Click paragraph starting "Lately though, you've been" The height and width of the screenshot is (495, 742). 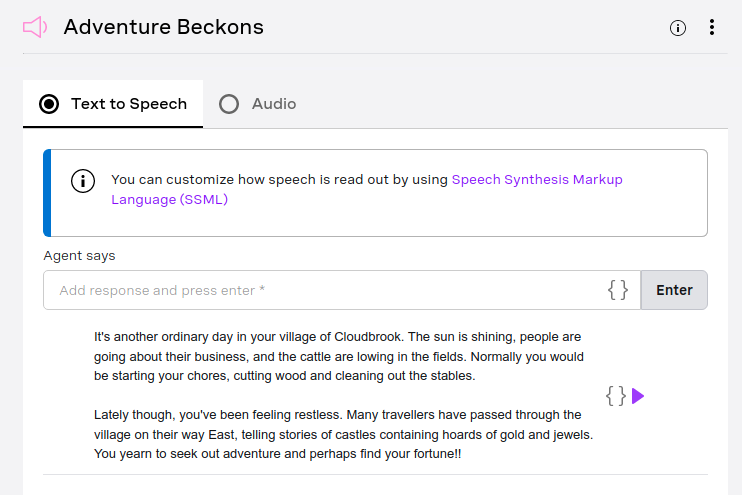pyautogui.click(x=344, y=434)
